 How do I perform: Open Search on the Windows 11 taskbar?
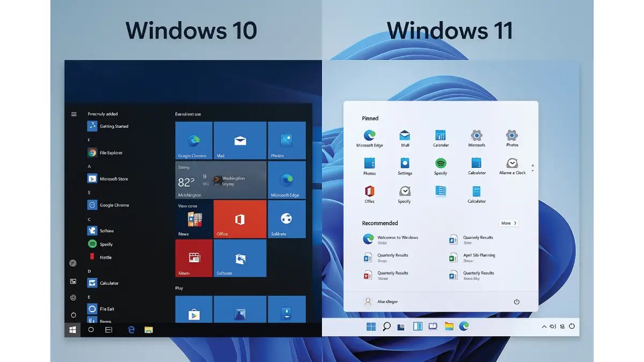386,326
